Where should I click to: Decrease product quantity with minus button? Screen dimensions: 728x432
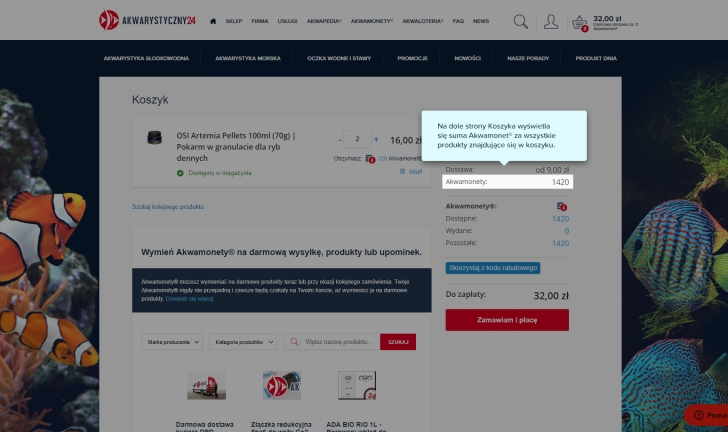click(x=340, y=139)
